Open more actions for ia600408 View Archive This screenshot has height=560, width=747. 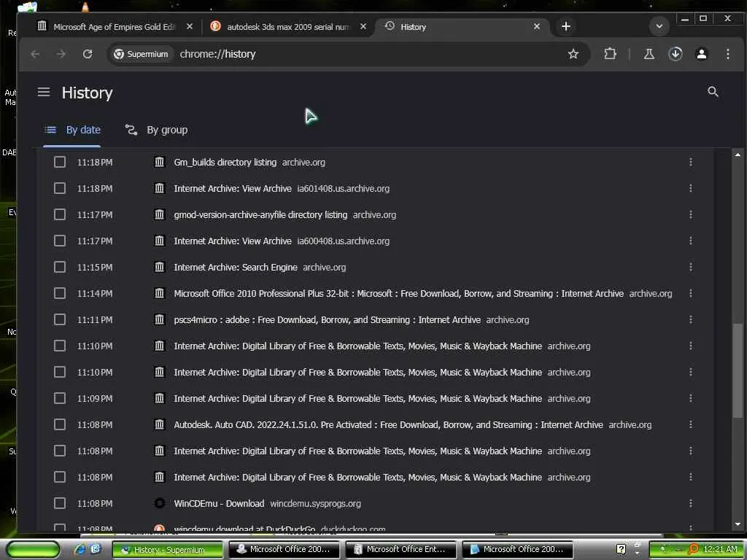(x=690, y=241)
